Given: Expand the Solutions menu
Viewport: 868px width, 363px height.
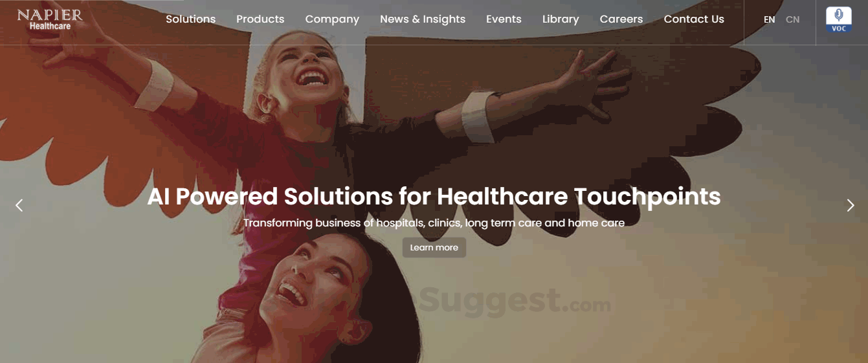Looking at the screenshot, I should click(x=191, y=19).
